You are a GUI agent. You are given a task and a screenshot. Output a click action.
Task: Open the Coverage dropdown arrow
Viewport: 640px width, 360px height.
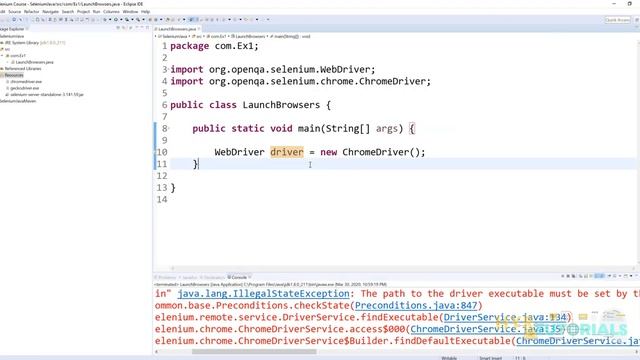(x=132, y=19)
